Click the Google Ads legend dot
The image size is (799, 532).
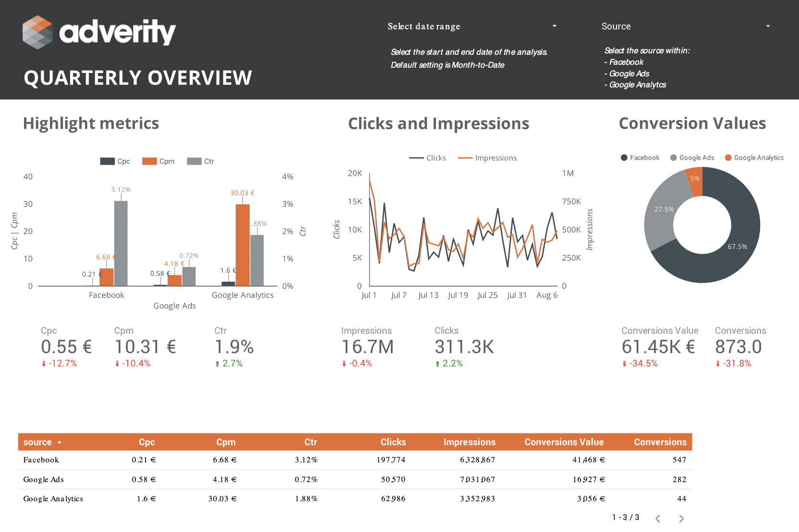click(674, 157)
